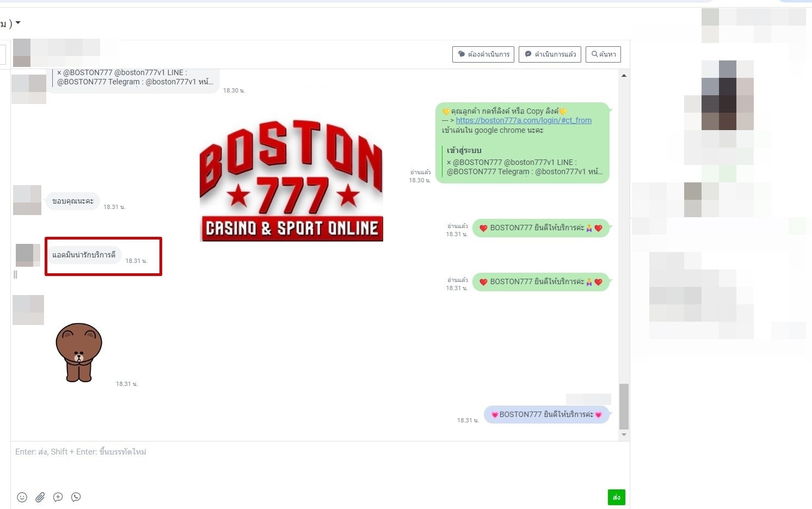Mark chat as ต้องดำเนินการ
Image resolution: width=812 pixels, height=509 pixels.
[x=483, y=54]
